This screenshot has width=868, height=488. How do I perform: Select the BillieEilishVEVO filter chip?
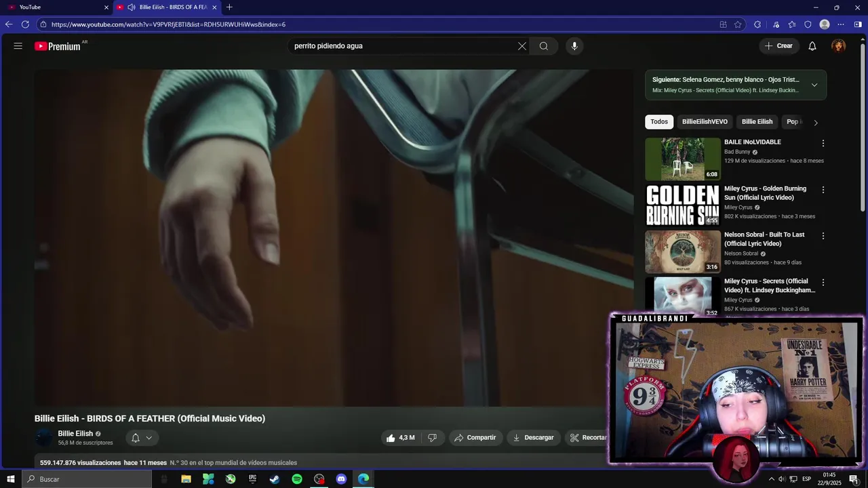(705, 122)
